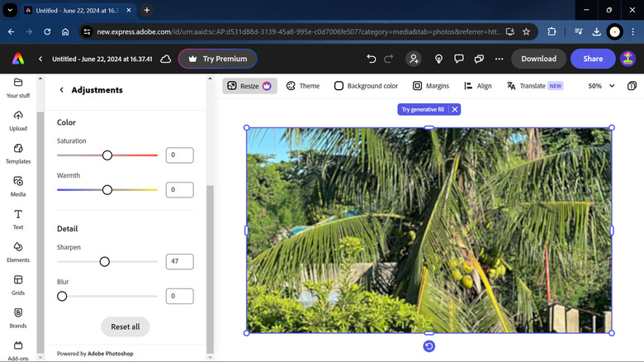Select the palm tree image on canvas
Viewport: 644px width, 362px height.
429,231
